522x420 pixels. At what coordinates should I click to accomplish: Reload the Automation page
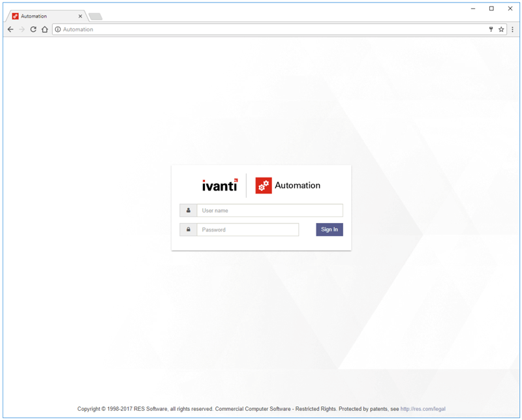[x=33, y=29]
